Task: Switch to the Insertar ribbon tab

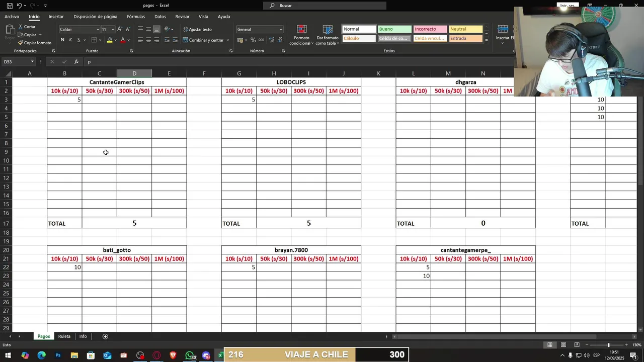Action: [x=56, y=17]
